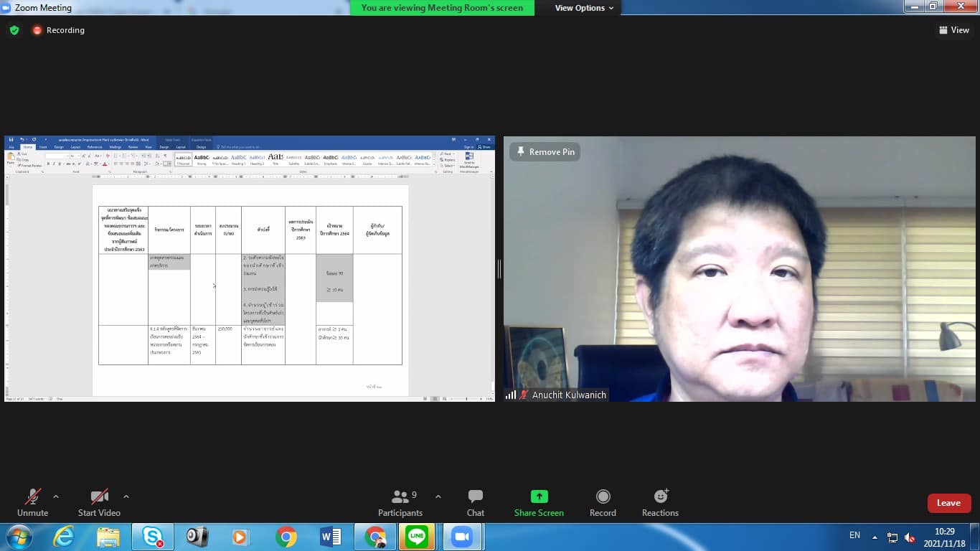Expand video options arrow beside Start Video

coord(126,496)
